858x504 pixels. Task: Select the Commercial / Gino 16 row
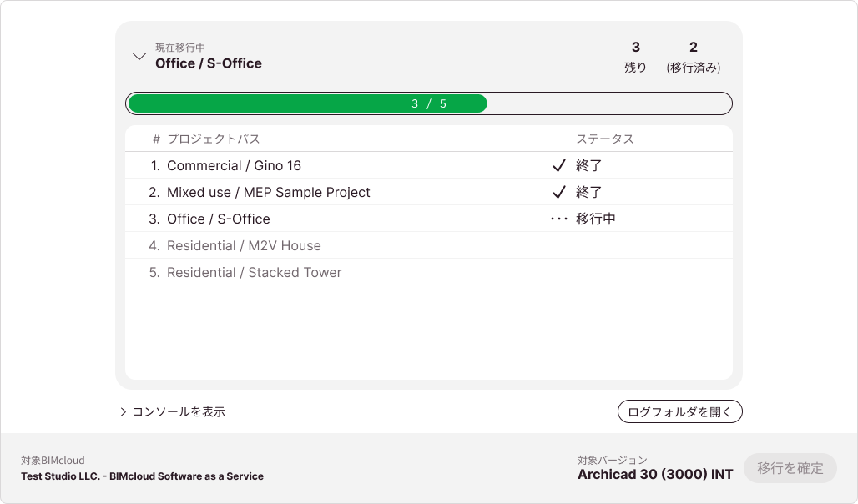click(429, 165)
